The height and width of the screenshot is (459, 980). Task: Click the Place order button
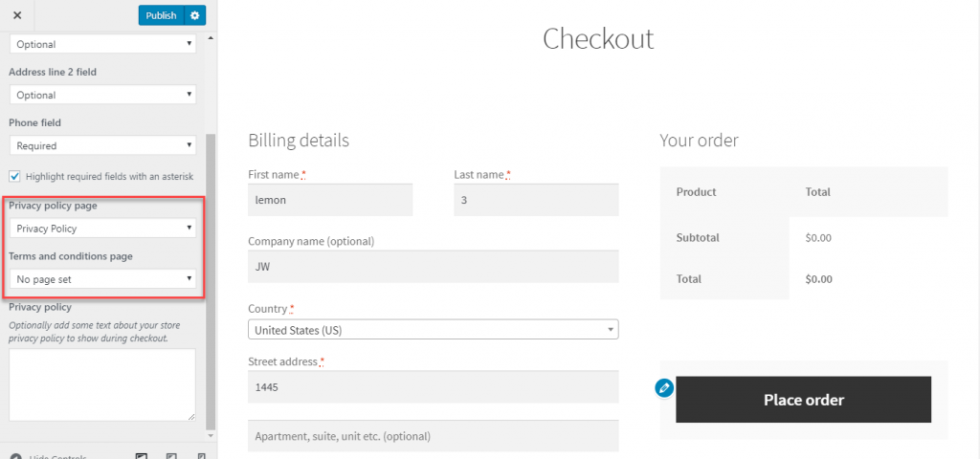[x=803, y=400]
